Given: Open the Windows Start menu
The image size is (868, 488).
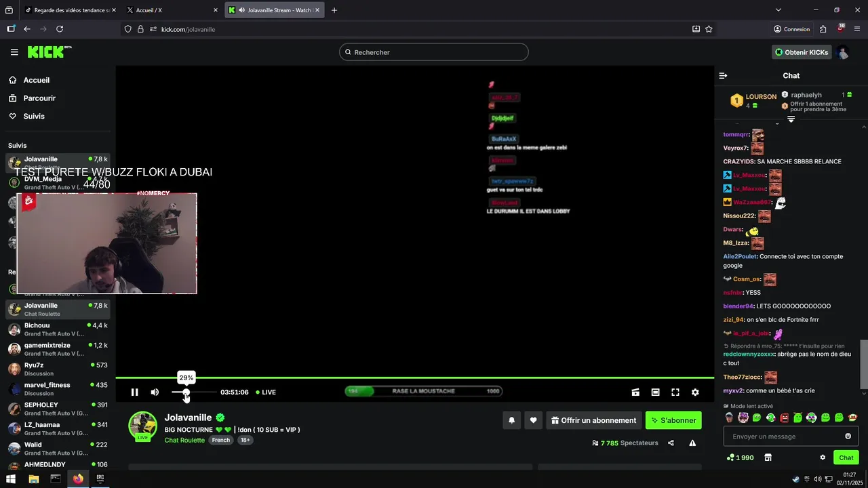Looking at the screenshot, I should click(x=11, y=479).
